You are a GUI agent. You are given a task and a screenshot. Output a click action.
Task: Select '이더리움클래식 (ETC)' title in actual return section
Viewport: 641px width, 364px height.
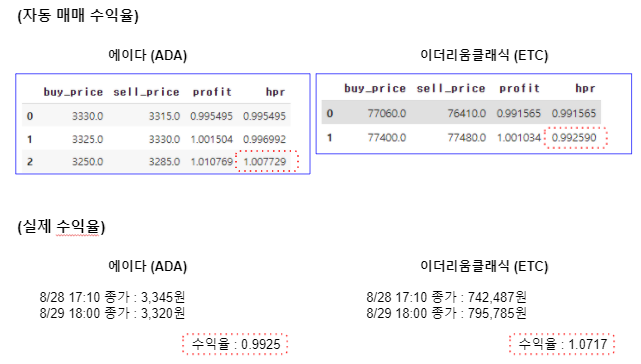pyautogui.click(x=484, y=266)
